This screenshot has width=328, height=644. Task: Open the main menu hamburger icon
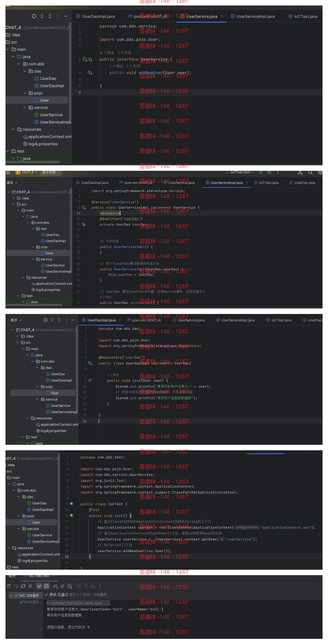click(x=8, y=172)
